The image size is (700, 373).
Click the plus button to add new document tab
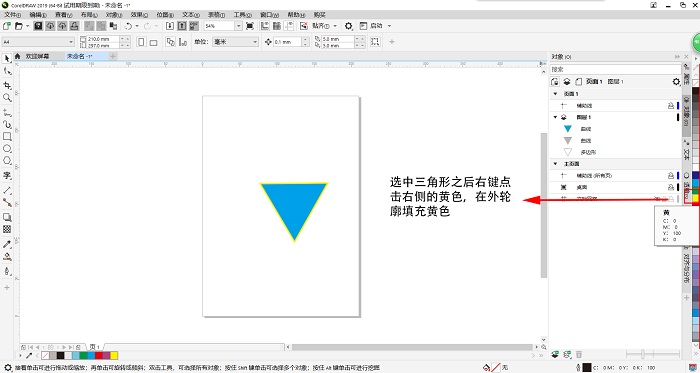113,56
